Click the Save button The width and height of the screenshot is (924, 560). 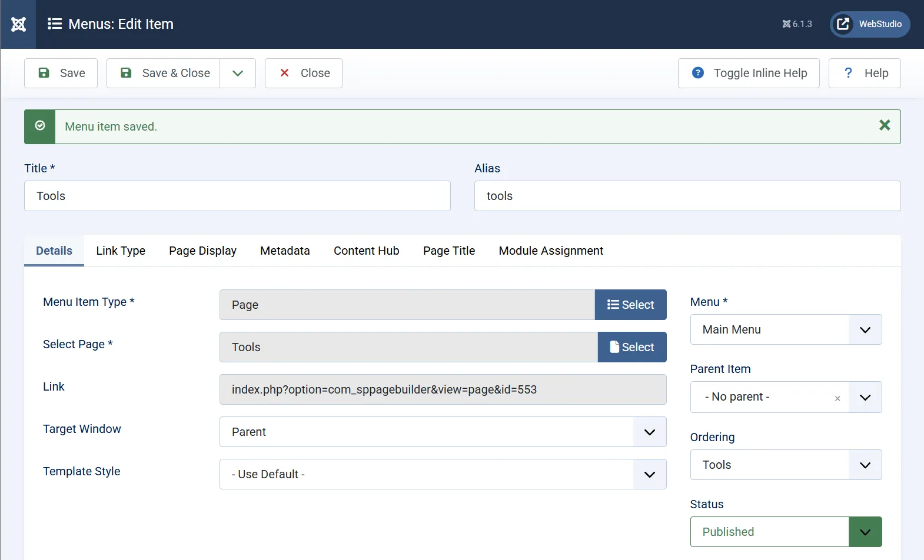[x=61, y=73]
